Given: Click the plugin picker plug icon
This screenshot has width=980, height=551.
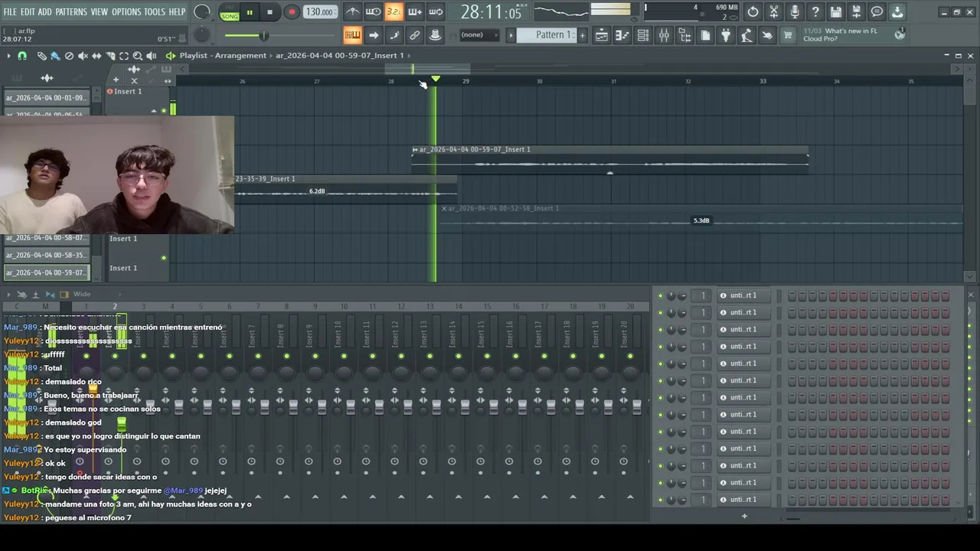Looking at the screenshot, I should [726, 35].
